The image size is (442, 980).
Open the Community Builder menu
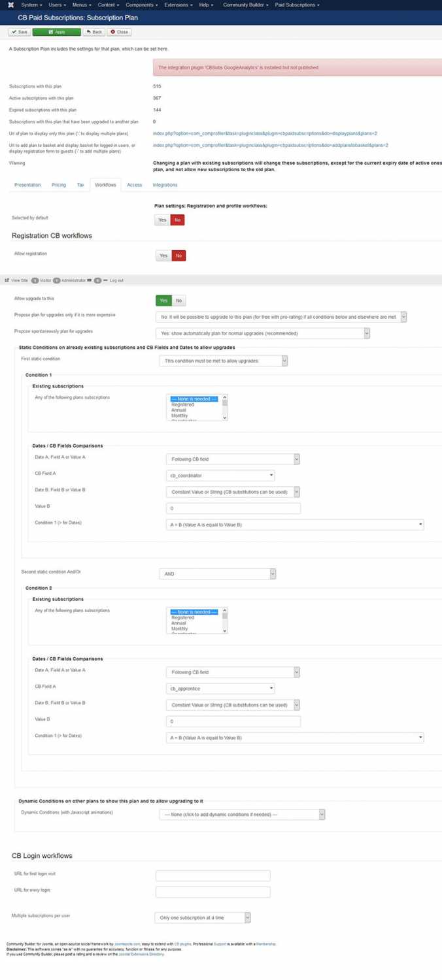246,5
